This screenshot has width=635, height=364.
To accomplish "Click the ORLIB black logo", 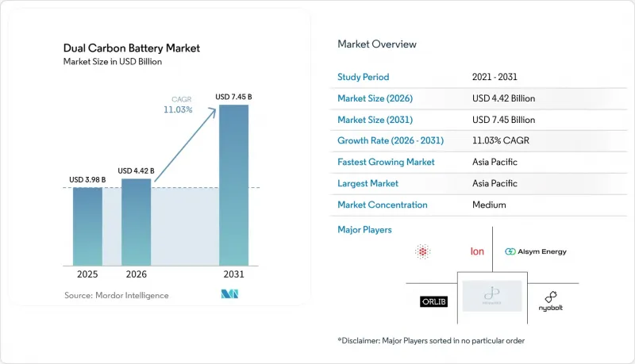I will tap(433, 301).
